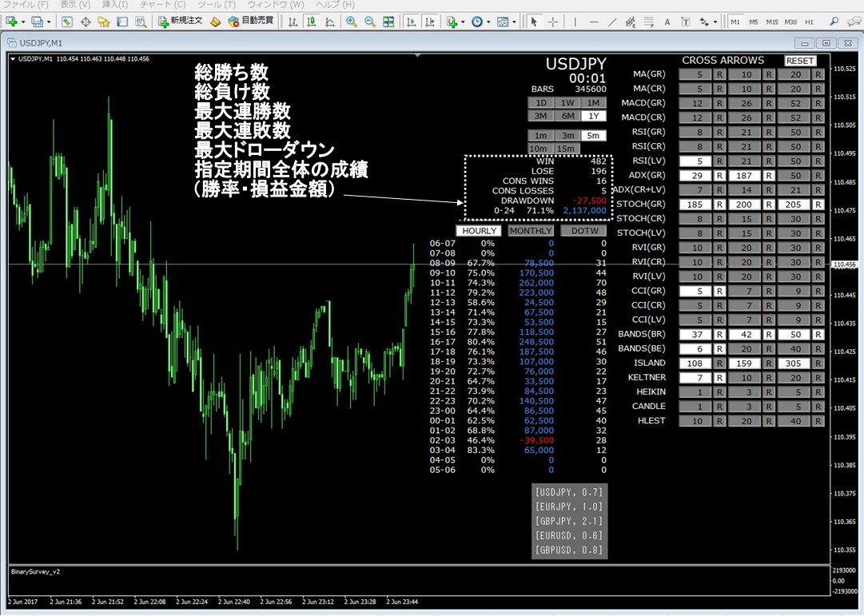Select the text label 'T' tool
Image resolution: width=864 pixels, height=616 pixels.
point(686,22)
